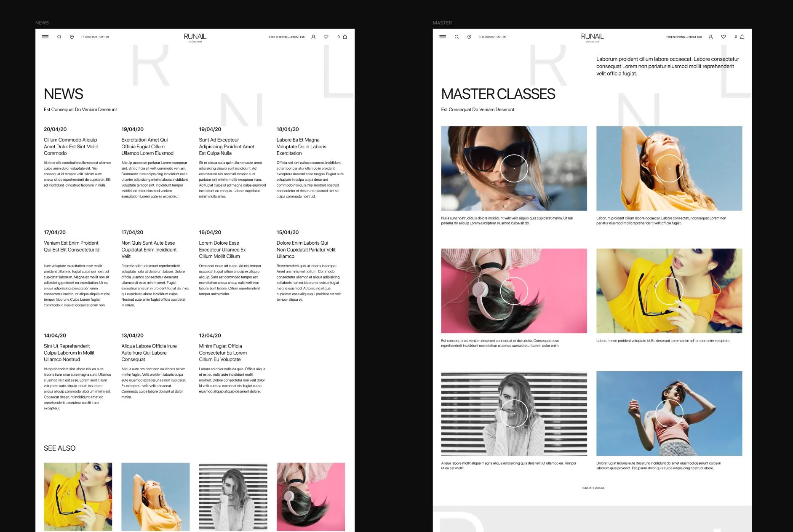Open user account icon in Master page header

pyautogui.click(x=710, y=37)
